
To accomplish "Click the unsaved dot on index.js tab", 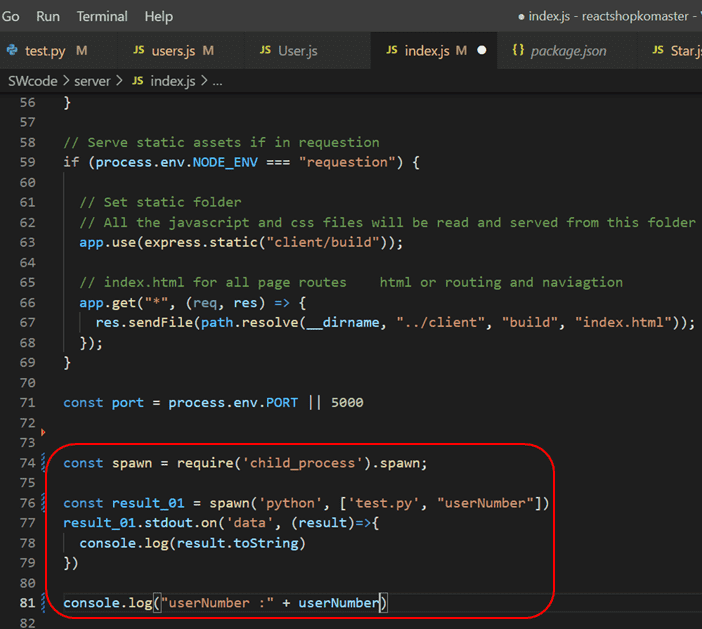I will point(482,50).
